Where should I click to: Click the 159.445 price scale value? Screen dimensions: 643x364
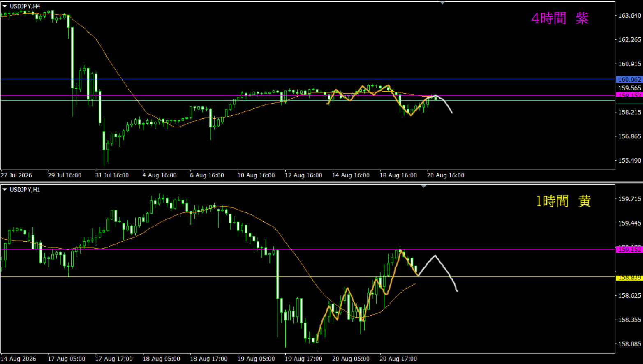click(x=629, y=223)
